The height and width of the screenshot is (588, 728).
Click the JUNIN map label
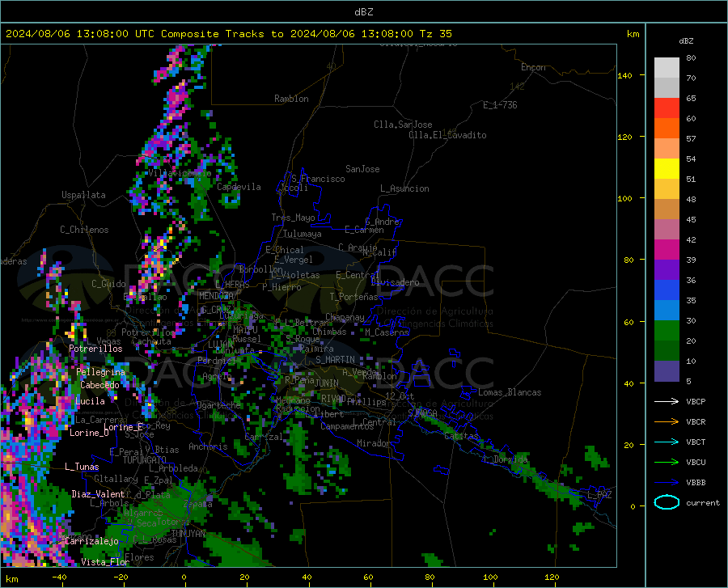[327, 383]
